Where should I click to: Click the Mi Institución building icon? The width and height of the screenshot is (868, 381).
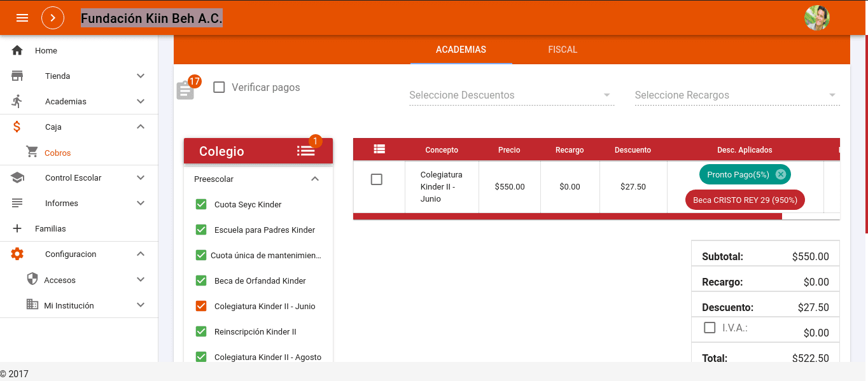tap(32, 305)
